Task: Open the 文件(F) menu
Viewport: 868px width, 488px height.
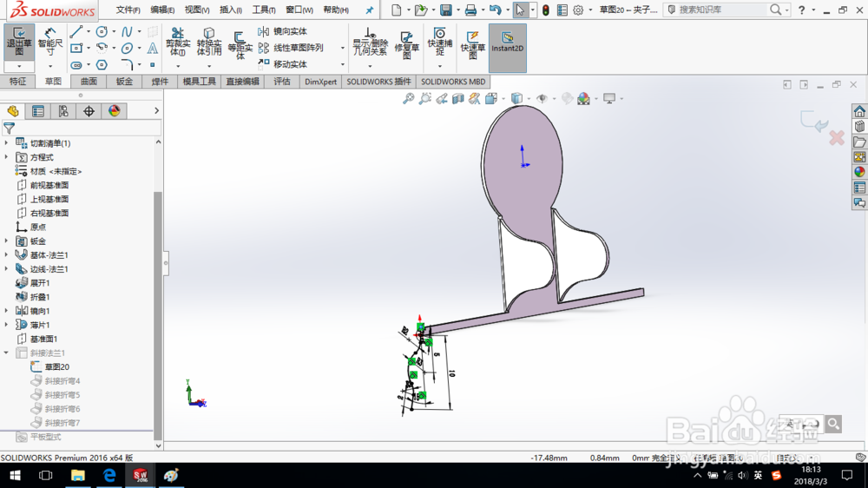Action: point(128,10)
